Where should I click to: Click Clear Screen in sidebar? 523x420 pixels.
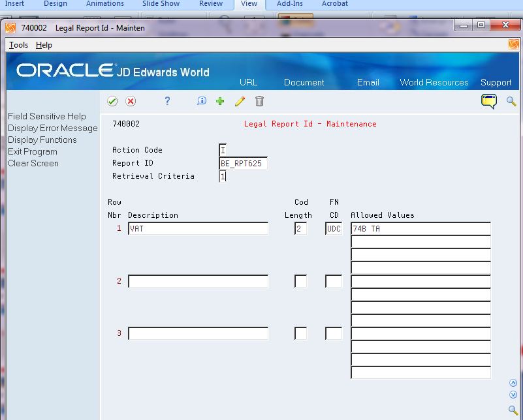[x=33, y=163]
